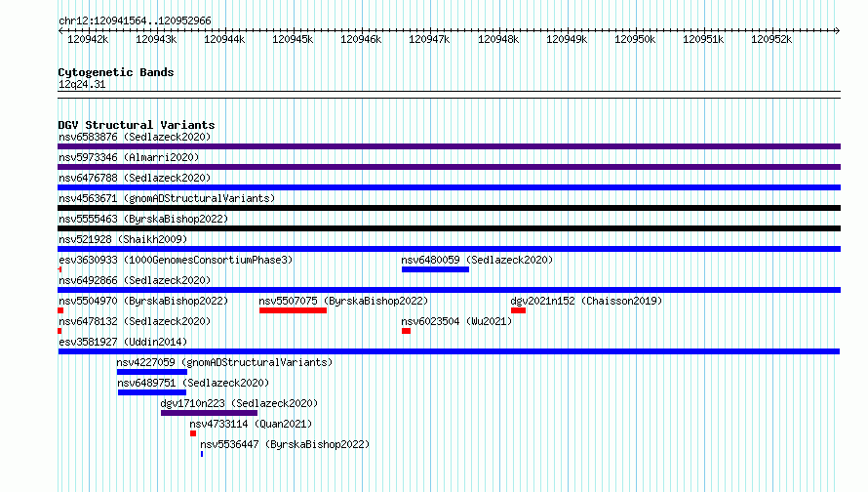Open nsv6023504 (Wu2021) label
868x492 pixels.
click(456, 321)
